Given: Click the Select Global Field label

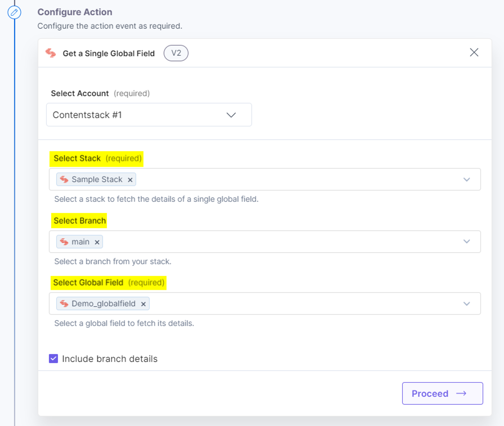Looking at the screenshot, I should [x=88, y=283].
